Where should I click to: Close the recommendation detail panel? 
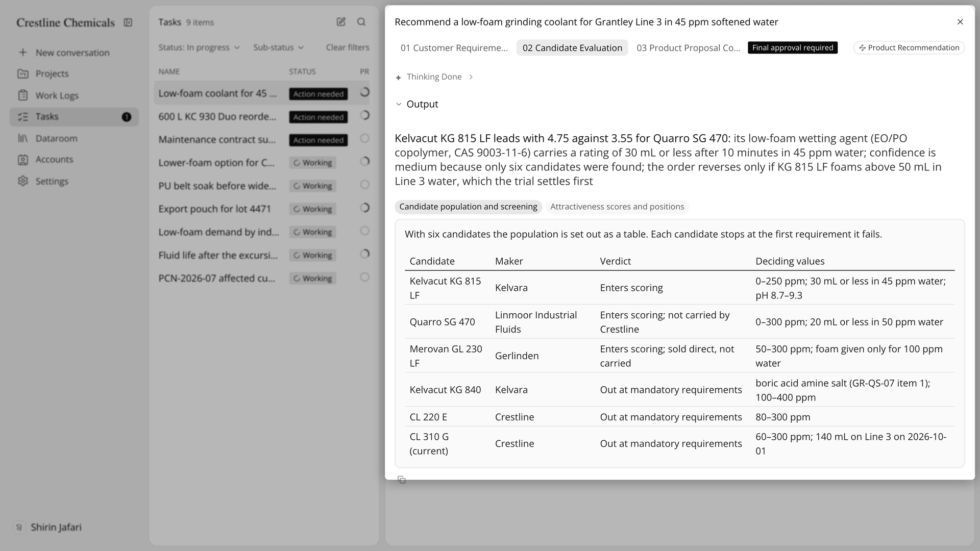pyautogui.click(x=960, y=22)
